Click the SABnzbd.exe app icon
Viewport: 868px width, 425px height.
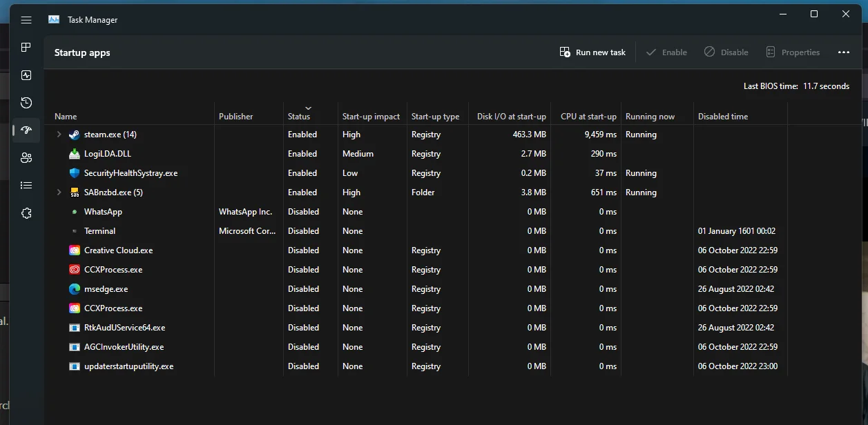click(x=75, y=192)
